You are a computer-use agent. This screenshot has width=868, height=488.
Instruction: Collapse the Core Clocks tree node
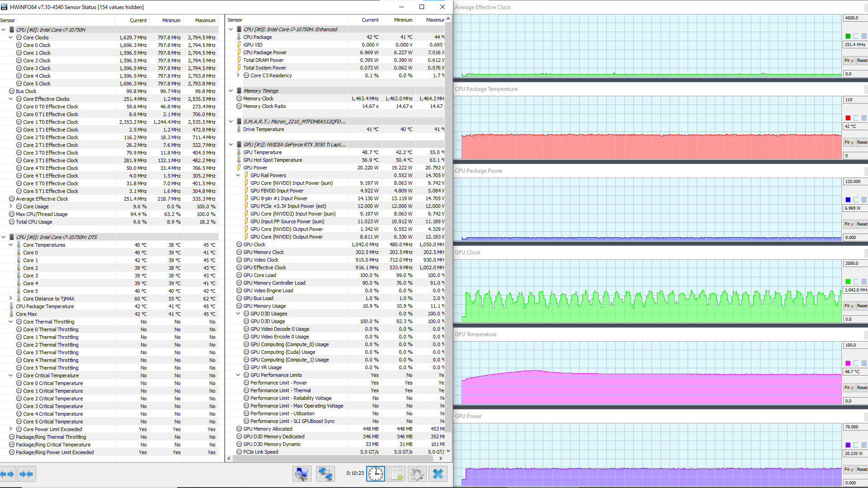(11, 38)
